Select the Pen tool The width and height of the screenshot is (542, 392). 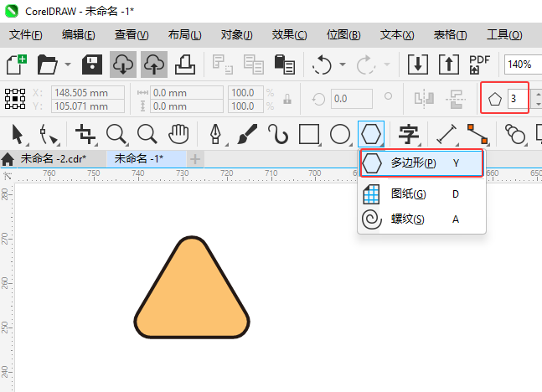pyautogui.click(x=215, y=135)
